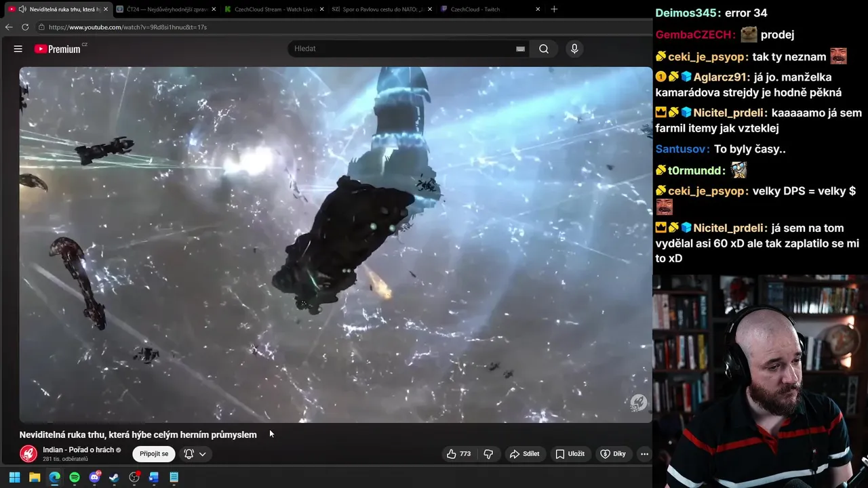Viewport: 868px width, 488px height.
Task: Open Notepad from the taskbar
Action: [x=174, y=477]
